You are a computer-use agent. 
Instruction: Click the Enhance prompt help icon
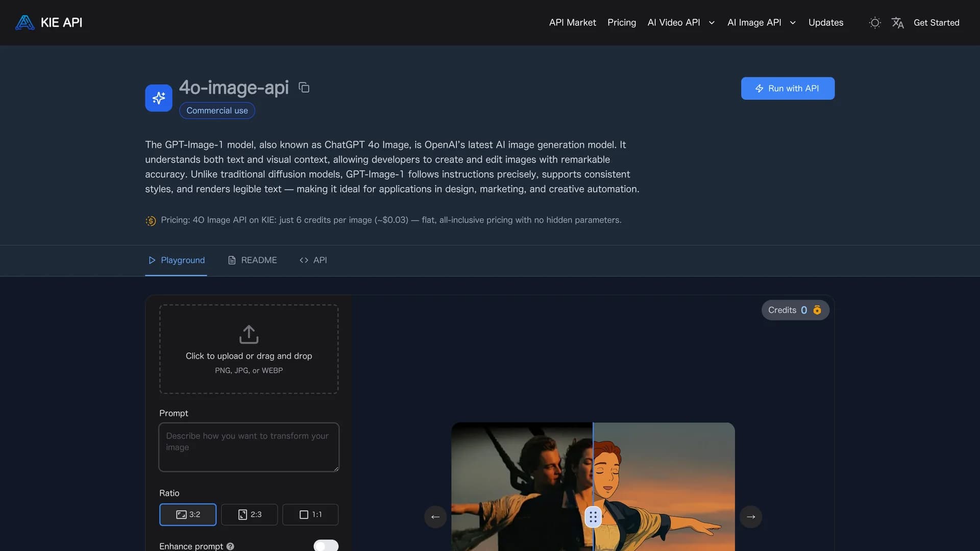point(230,546)
